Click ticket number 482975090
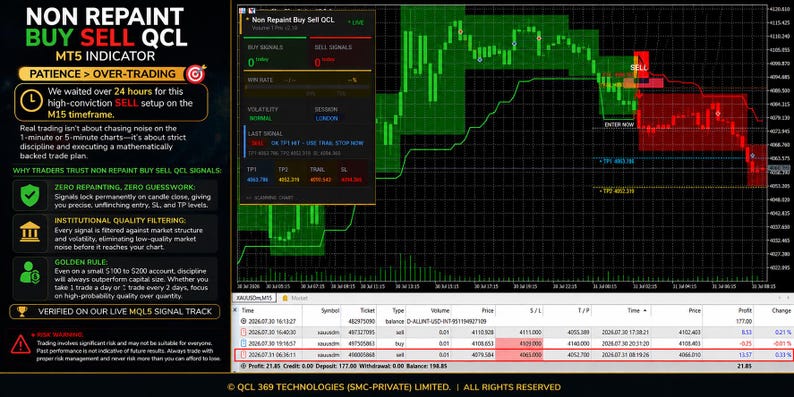This screenshot has height=397, width=794. point(362,322)
